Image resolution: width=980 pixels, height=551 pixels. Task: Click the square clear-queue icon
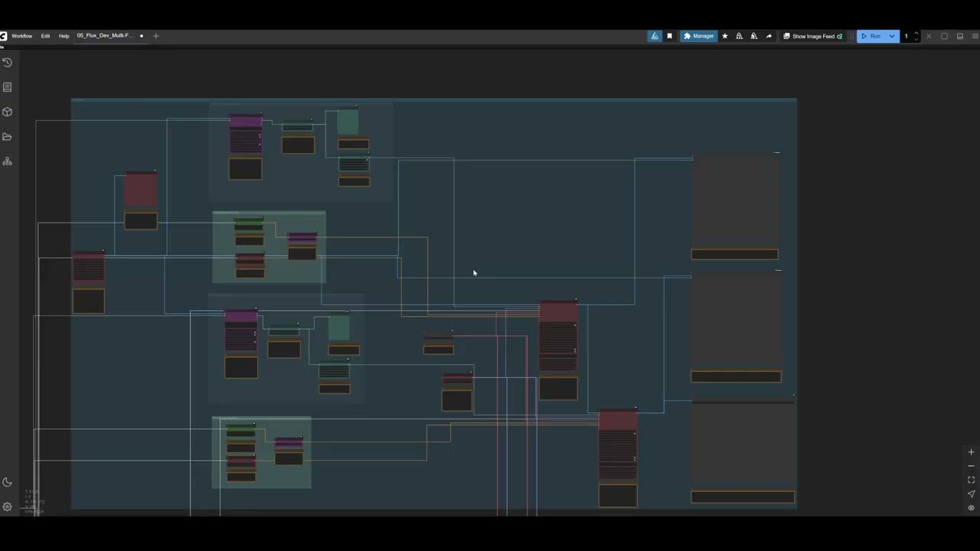point(944,36)
